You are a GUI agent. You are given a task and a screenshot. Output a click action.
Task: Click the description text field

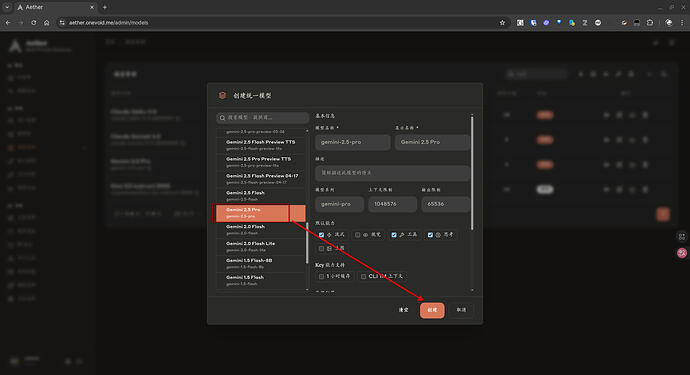[393, 173]
